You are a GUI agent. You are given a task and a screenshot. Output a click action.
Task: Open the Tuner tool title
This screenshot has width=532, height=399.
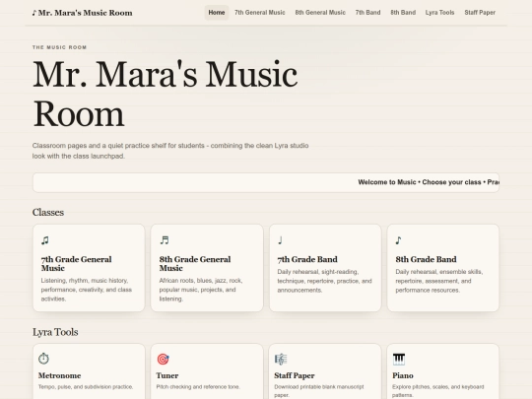click(x=167, y=375)
